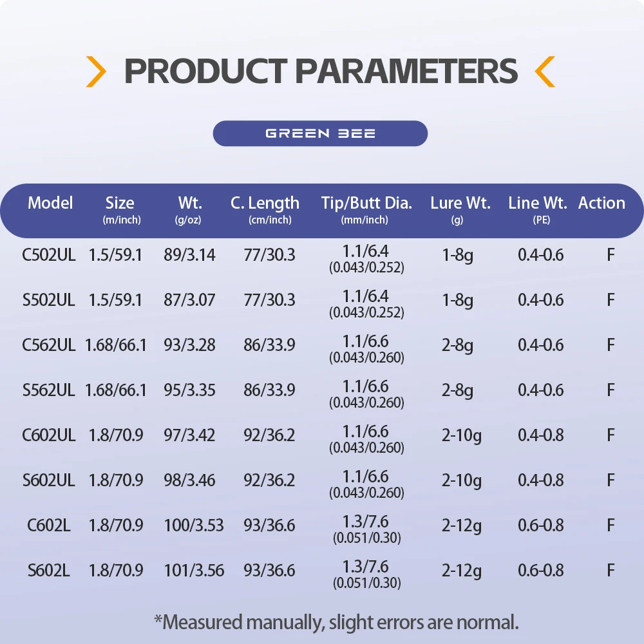Click the left-pointing orange chevron after title
The image size is (644, 644).
coord(545,71)
